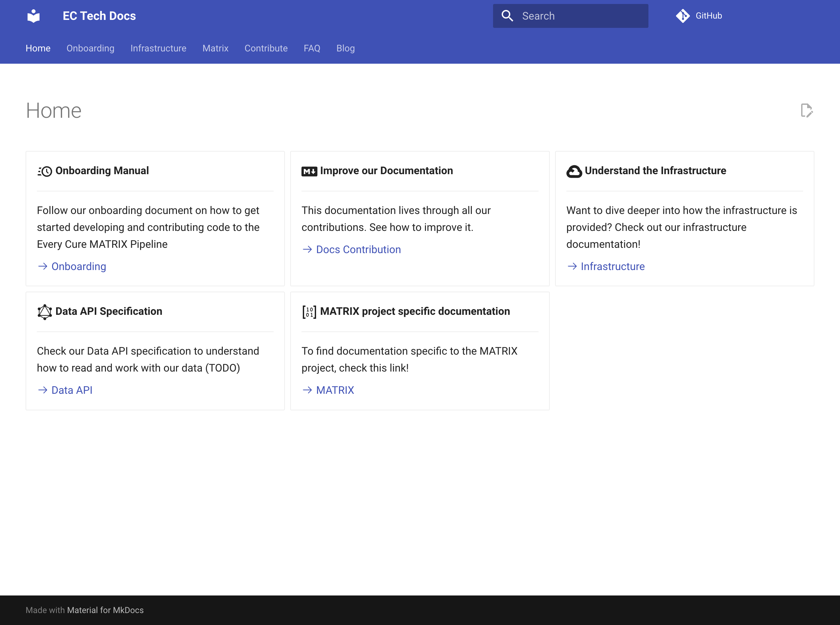The width and height of the screenshot is (840, 625).
Task: Click the EC Tech Docs book logo
Action: [x=34, y=16]
